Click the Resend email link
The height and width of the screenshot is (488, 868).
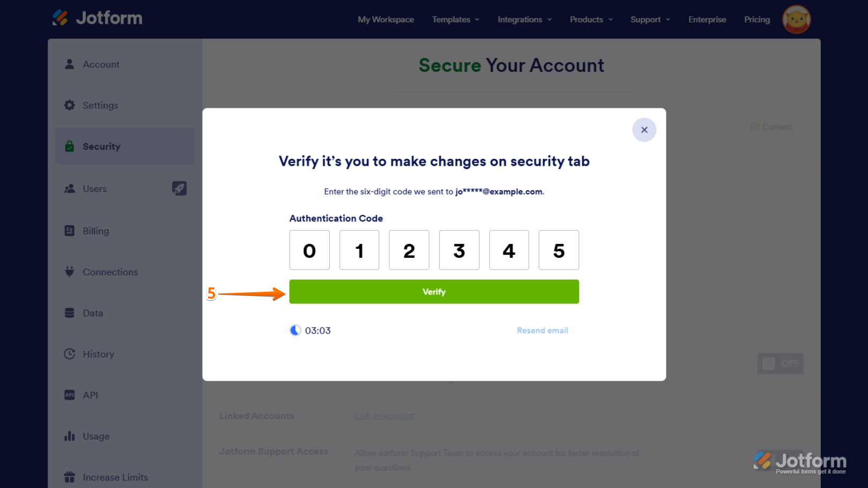(x=542, y=330)
